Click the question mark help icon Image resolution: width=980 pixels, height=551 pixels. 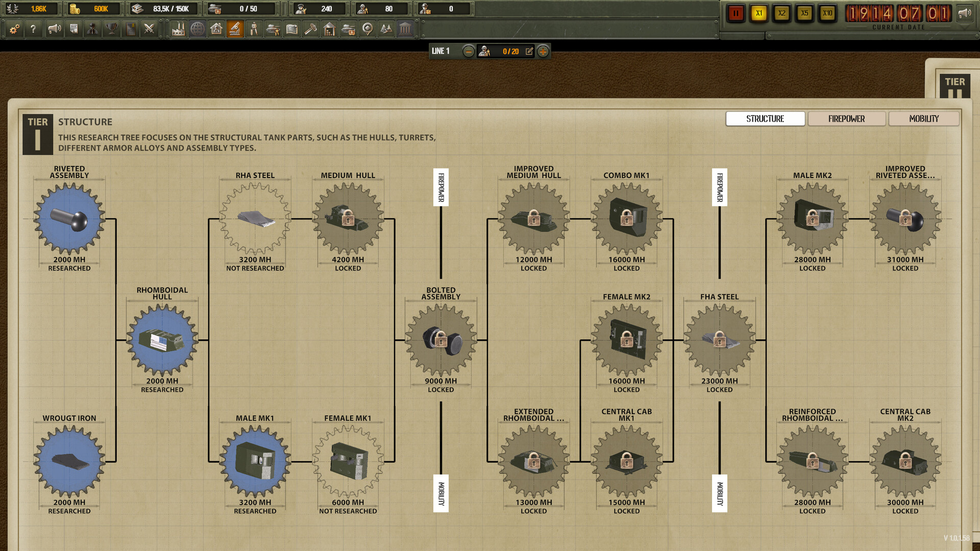point(33,29)
